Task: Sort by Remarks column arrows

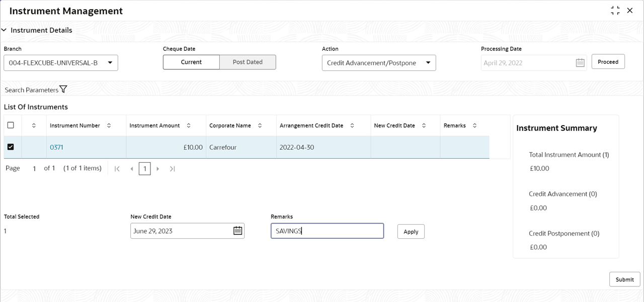Action: pyautogui.click(x=474, y=126)
